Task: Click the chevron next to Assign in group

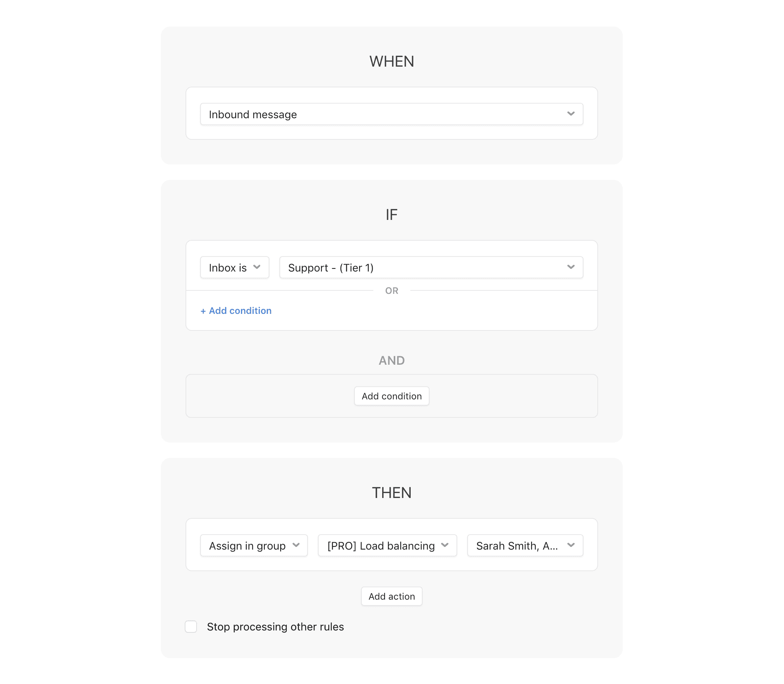Action: pyautogui.click(x=296, y=545)
